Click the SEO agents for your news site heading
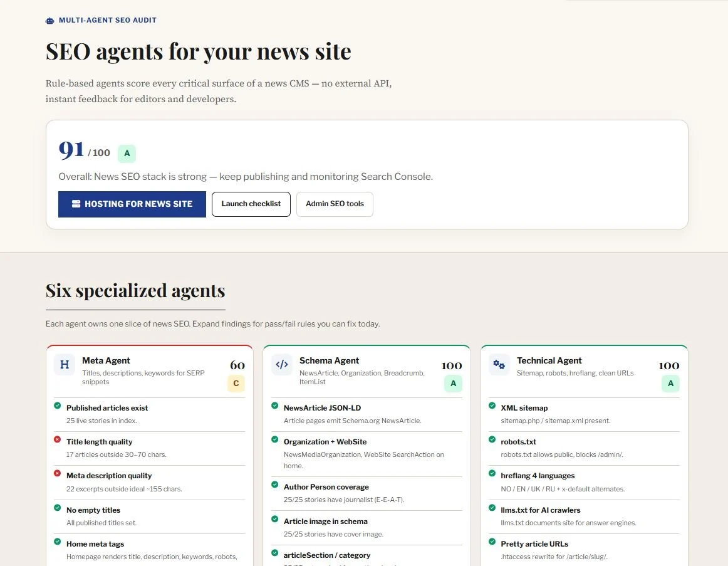 click(198, 51)
